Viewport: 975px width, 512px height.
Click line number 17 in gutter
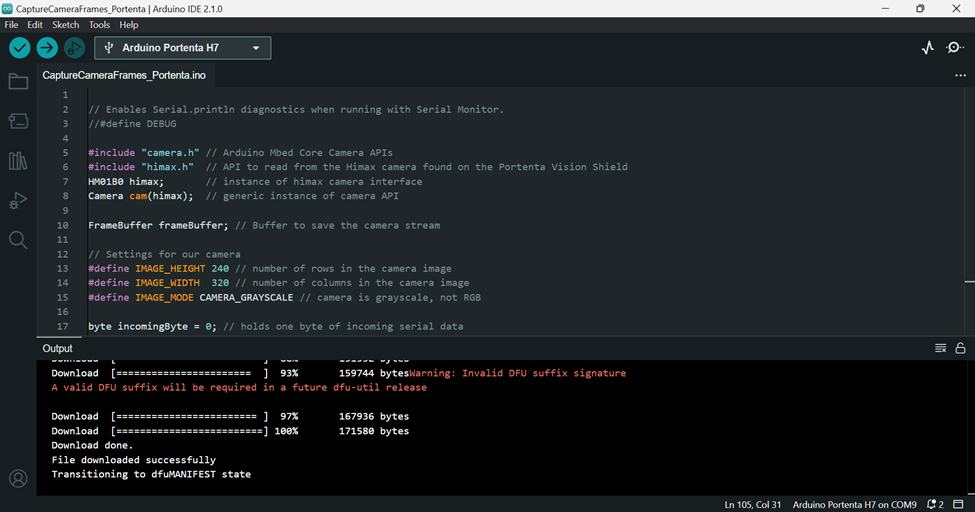tap(63, 327)
